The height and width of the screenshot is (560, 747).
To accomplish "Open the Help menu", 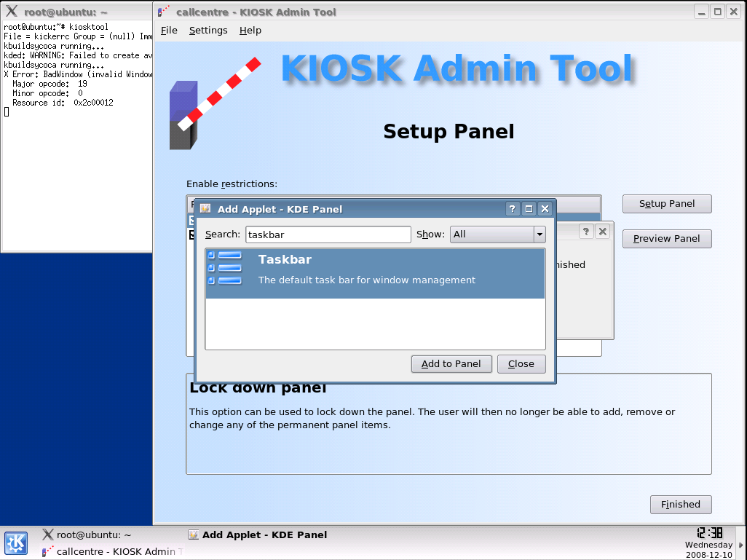I will 250,31.
